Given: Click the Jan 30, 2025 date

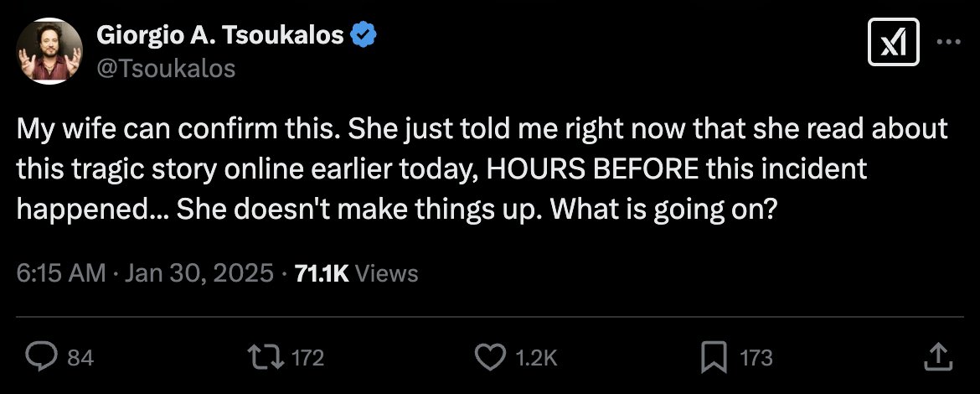Looking at the screenshot, I should point(199,272).
